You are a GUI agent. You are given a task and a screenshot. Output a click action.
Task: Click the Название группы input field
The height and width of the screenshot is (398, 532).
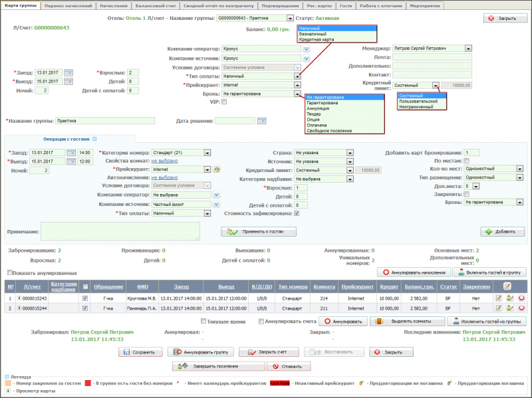coord(106,121)
